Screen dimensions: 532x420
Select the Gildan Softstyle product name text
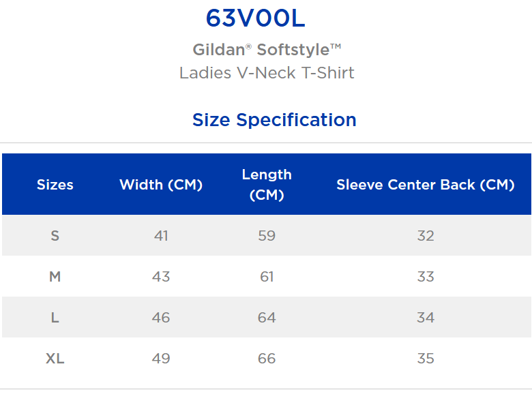click(267, 50)
